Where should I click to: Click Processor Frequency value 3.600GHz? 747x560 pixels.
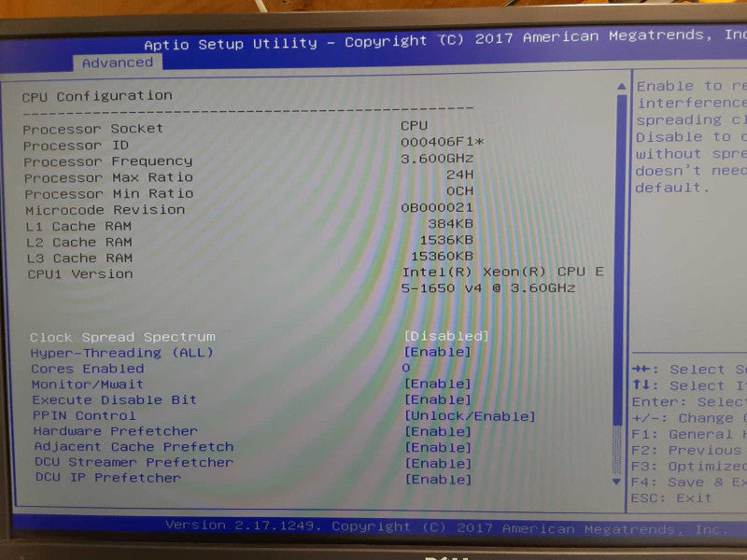(x=437, y=159)
